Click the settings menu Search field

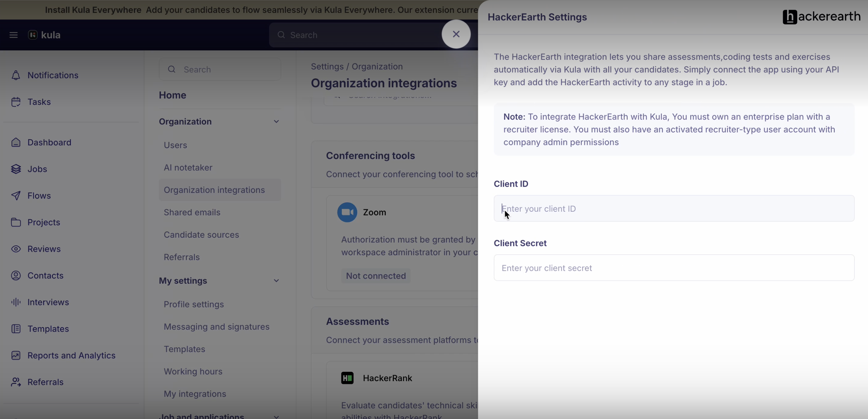coord(220,70)
